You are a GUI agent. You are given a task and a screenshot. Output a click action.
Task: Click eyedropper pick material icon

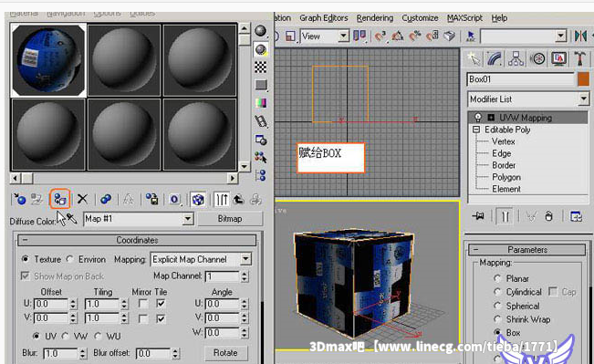click(71, 219)
